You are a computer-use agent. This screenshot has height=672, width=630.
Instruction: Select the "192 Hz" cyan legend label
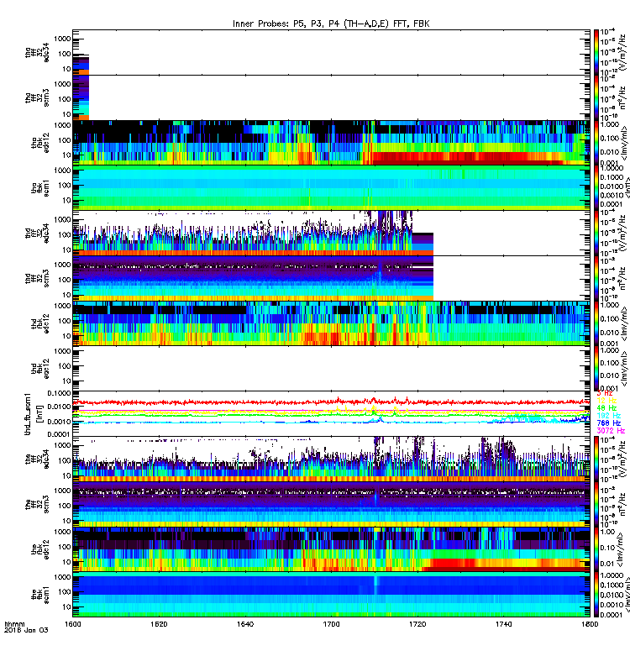(608, 416)
